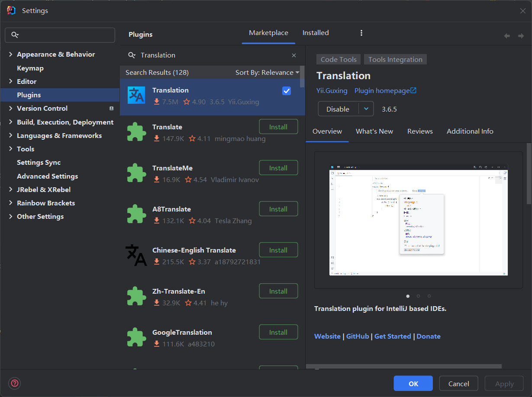Screen dimensions: 532x397
Task: Expand Other Settings node
Action: (x=11, y=217)
